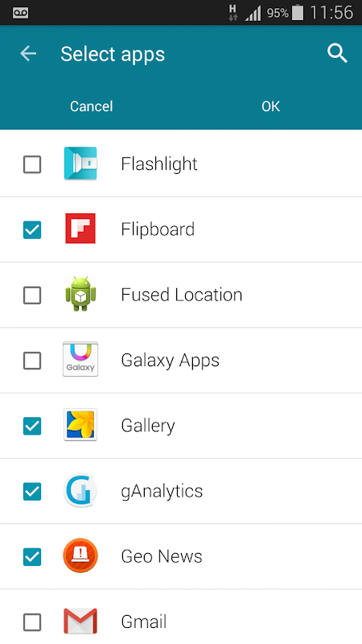Screen dimensions: 362x644
Task: Tick the Galaxy Apps checkbox
Action: [32, 361]
